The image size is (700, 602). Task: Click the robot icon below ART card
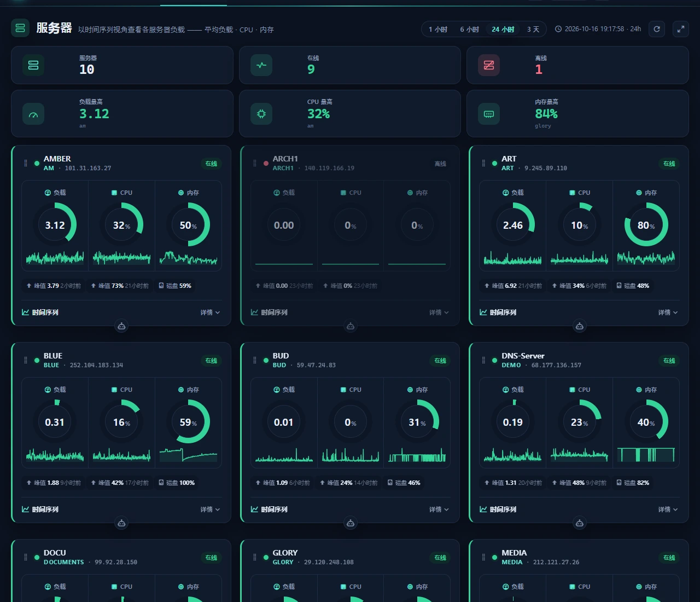(x=580, y=326)
